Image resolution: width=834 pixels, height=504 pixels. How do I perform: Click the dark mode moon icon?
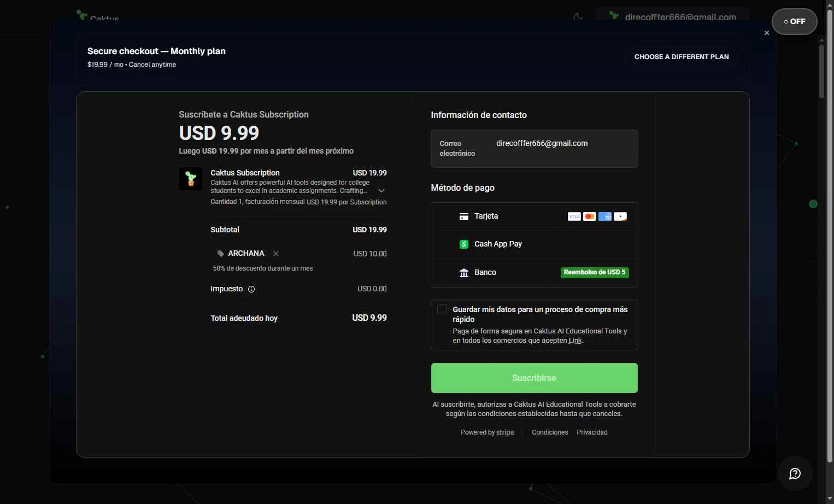coord(578,17)
